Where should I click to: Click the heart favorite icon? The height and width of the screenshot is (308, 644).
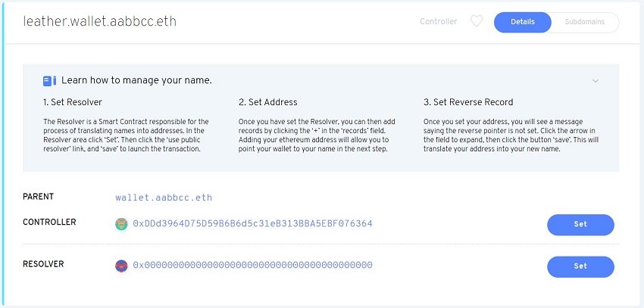(x=476, y=22)
